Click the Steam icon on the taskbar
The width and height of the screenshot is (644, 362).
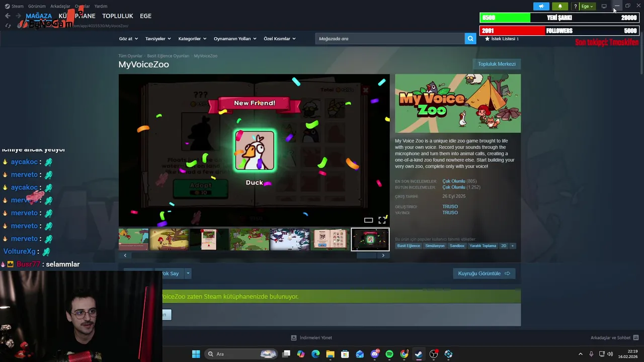(419, 354)
